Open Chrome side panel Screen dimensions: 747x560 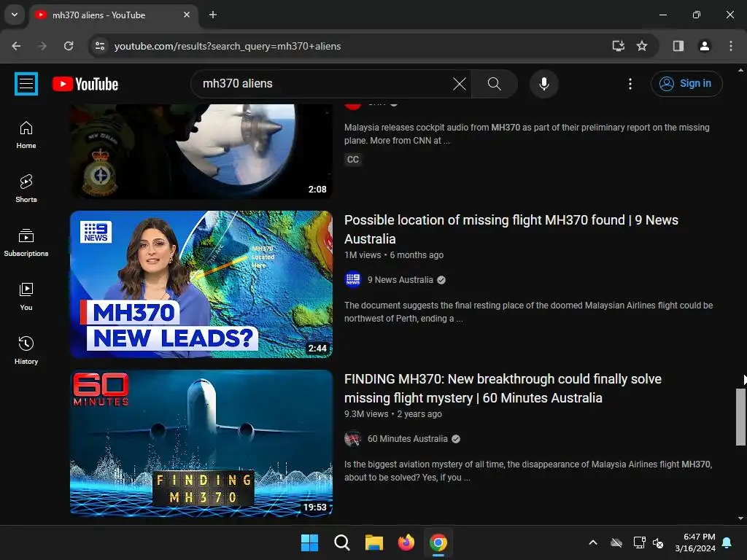pyautogui.click(x=678, y=46)
